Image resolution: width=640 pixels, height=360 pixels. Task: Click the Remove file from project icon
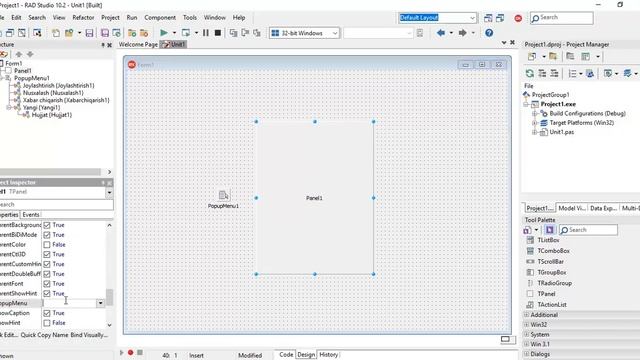144,33
